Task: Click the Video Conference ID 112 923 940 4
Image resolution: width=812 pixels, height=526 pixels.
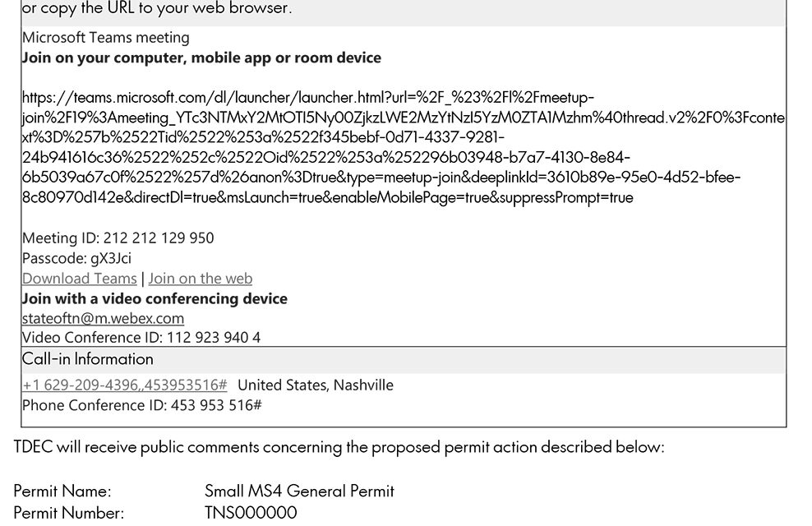Action: [141, 338]
